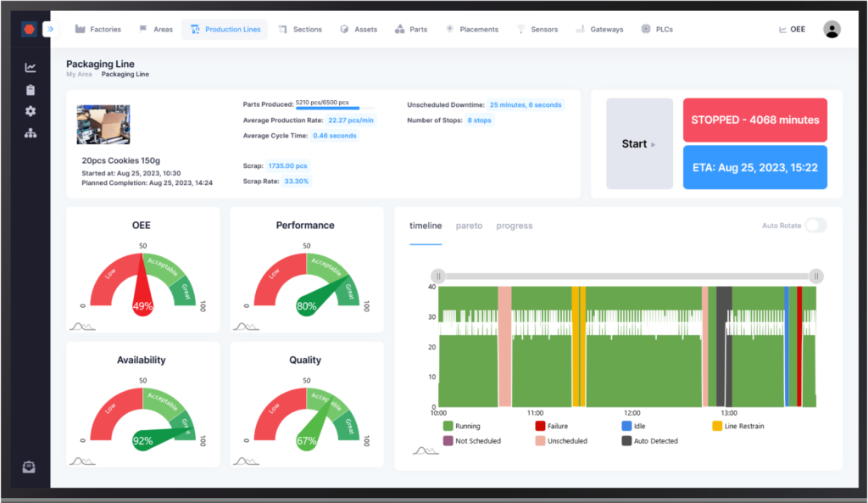This screenshot has width=868, height=503.
Task: Click the '8 stops' value
Action: tap(479, 120)
